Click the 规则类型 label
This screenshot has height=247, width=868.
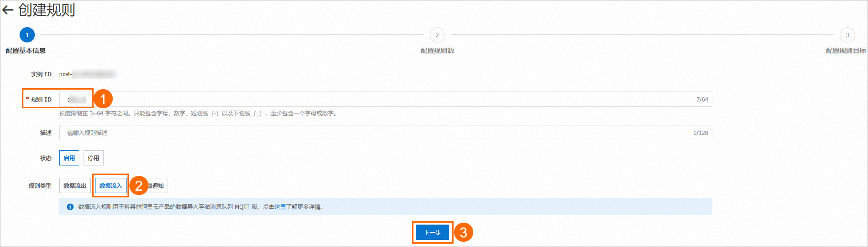(40, 186)
